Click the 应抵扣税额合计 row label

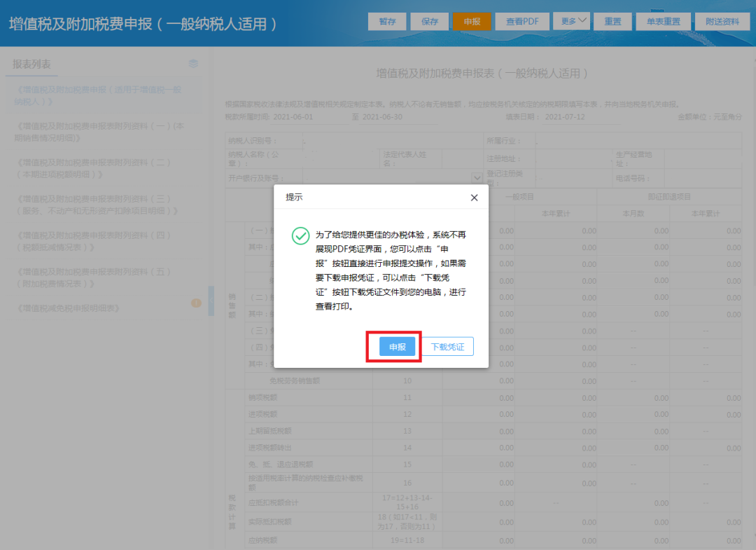click(274, 503)
